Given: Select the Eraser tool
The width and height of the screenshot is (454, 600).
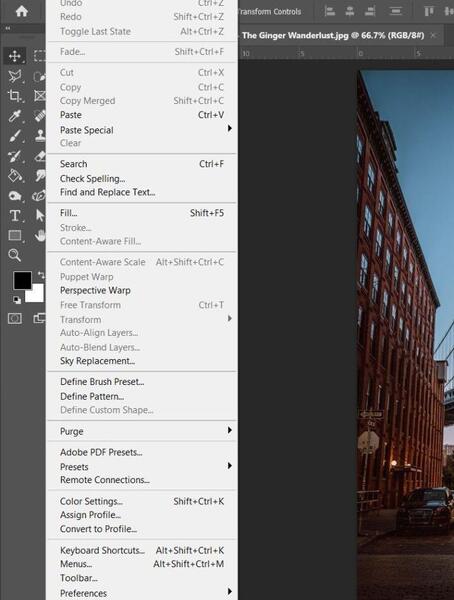Looking at the screenshot, I should click(39, 156).
